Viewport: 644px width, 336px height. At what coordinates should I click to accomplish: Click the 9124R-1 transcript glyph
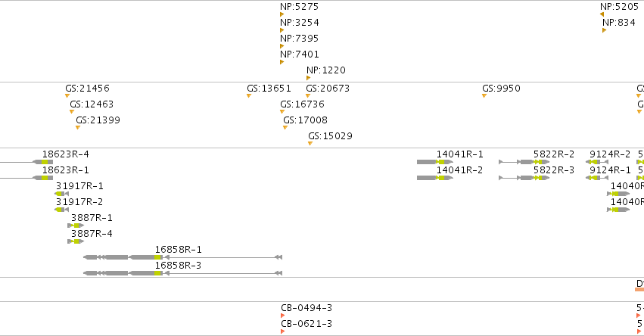(x=597, y=178)
